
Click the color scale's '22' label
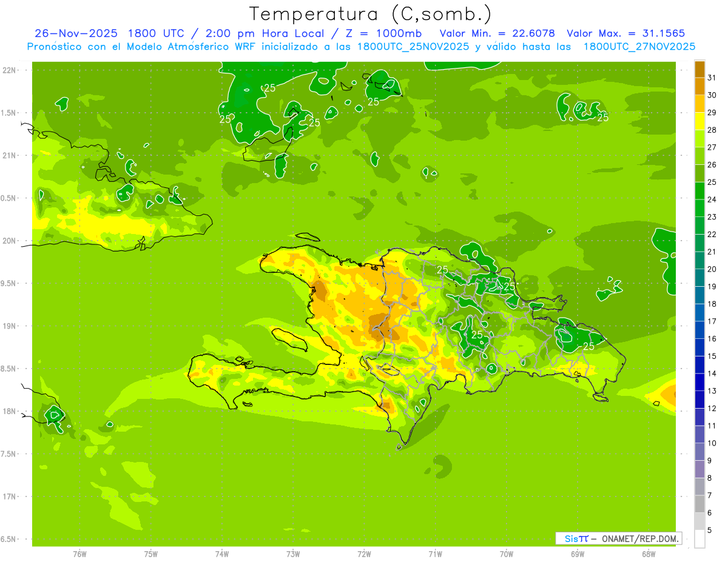[712, 235]
